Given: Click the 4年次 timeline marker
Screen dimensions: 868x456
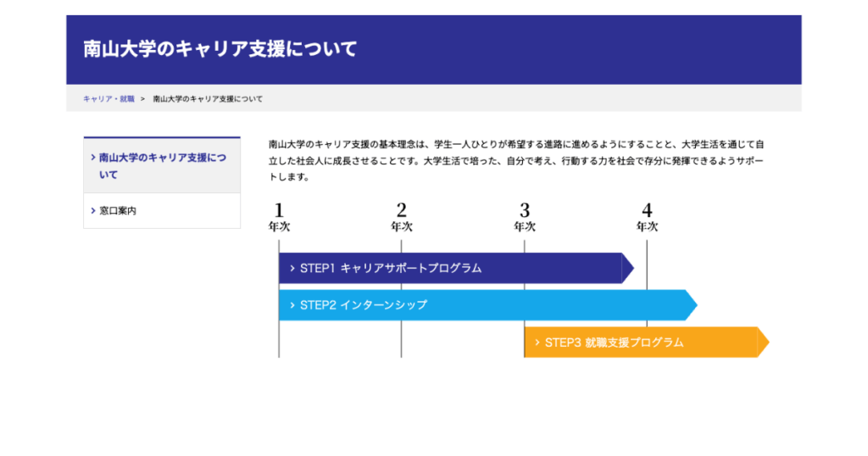Looking at the screenshot, I should coord(647,218).
